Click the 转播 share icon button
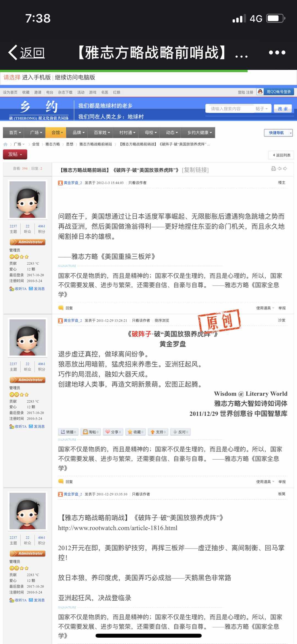 click(68, 432)
